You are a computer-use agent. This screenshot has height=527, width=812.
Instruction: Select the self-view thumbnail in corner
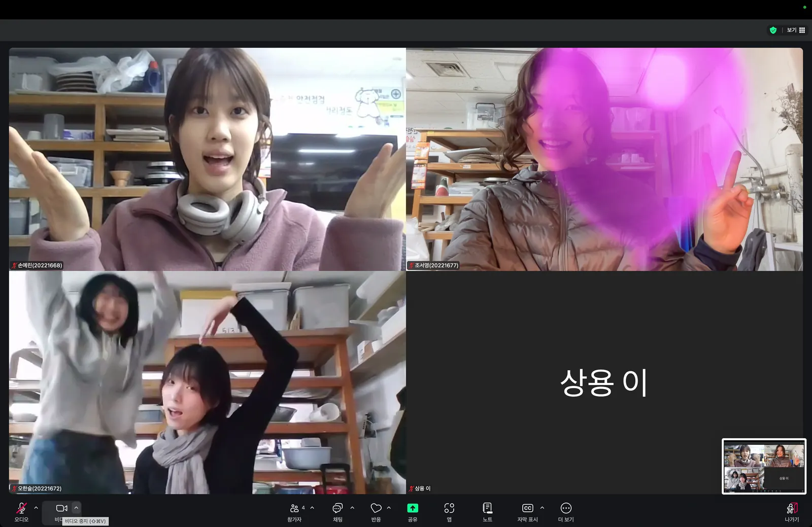pyautogui.click(x=764, y=466)
